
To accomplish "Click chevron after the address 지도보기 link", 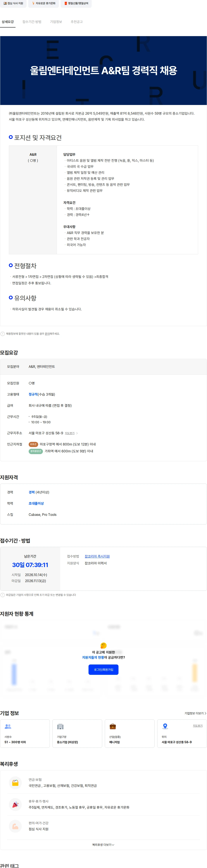I will (x=77, y=433).
